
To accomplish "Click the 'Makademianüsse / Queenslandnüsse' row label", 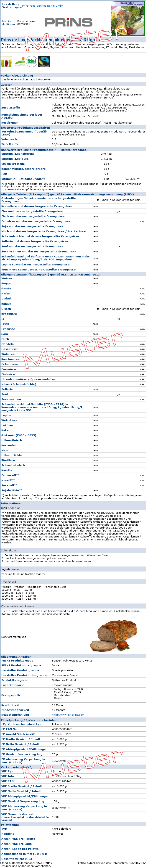I will tap(29, 379).
